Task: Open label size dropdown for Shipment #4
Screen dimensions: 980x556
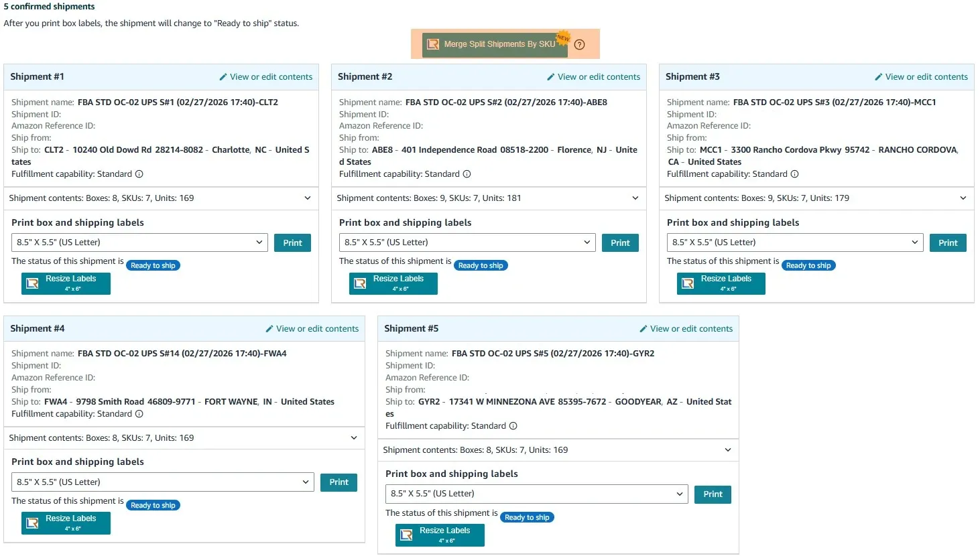Action: 163,482
